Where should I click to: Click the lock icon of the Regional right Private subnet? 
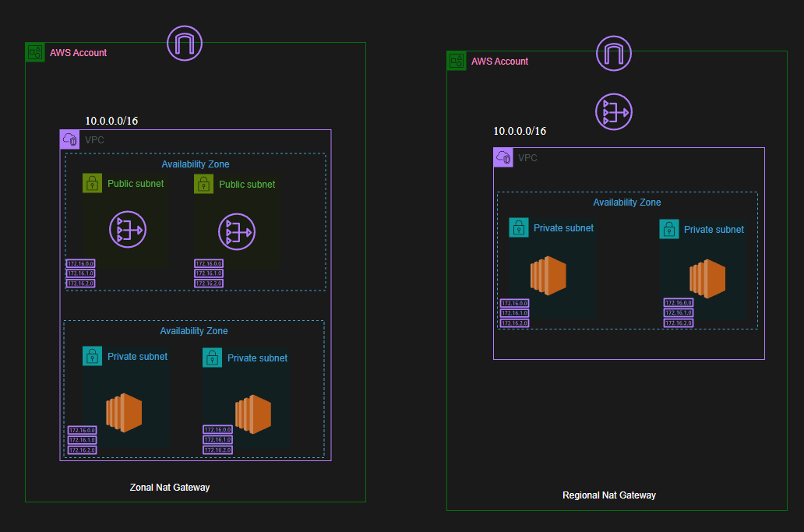[669, 229]
